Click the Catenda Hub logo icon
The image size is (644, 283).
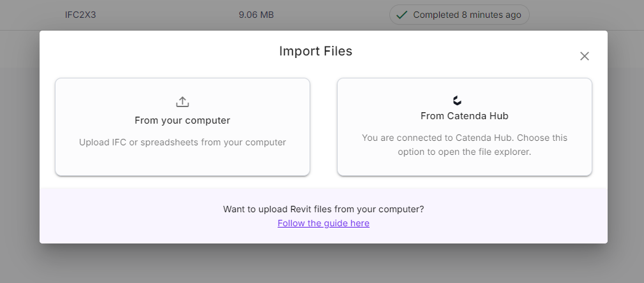pos(457,101)
